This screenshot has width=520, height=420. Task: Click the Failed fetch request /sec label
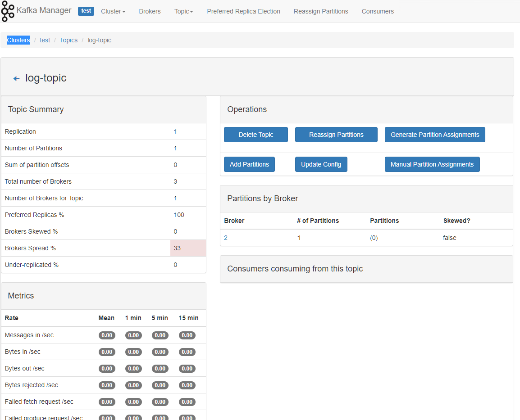pyautogui.click(x=39, y=402)
